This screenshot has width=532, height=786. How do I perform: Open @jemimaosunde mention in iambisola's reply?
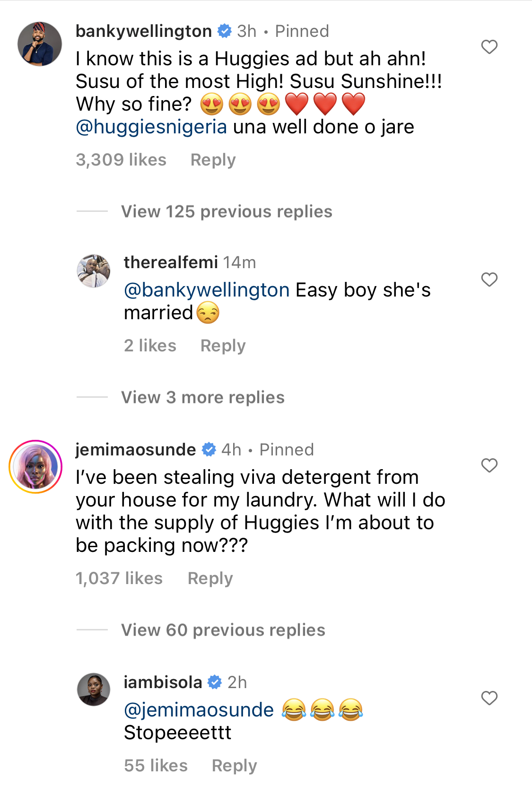(x=199, y=710)
